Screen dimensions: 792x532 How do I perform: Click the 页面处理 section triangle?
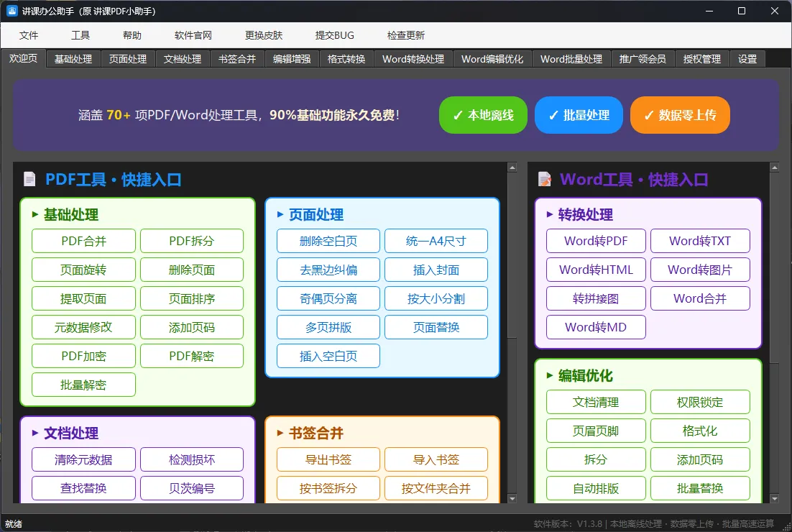280,215
